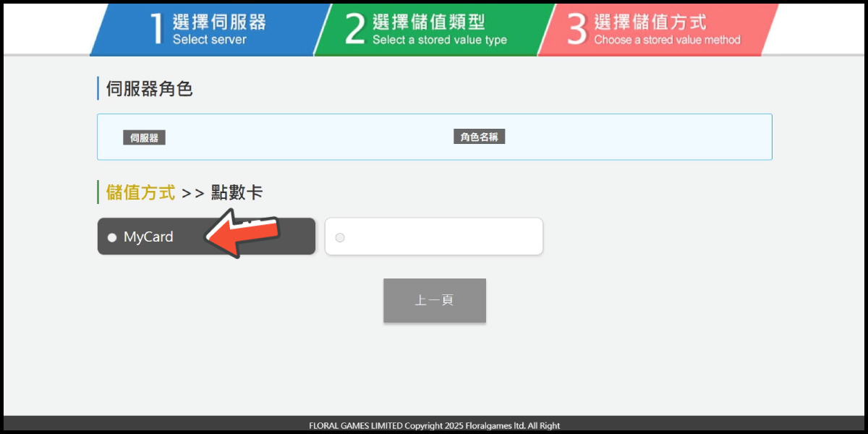Select the MyCard radio button
Viewport: 868px width, 434px height.
point(112,237)
